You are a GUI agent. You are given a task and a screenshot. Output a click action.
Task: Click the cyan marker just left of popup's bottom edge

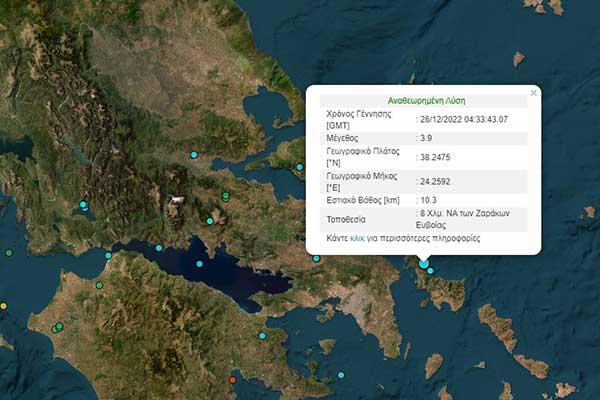(316, 258)
